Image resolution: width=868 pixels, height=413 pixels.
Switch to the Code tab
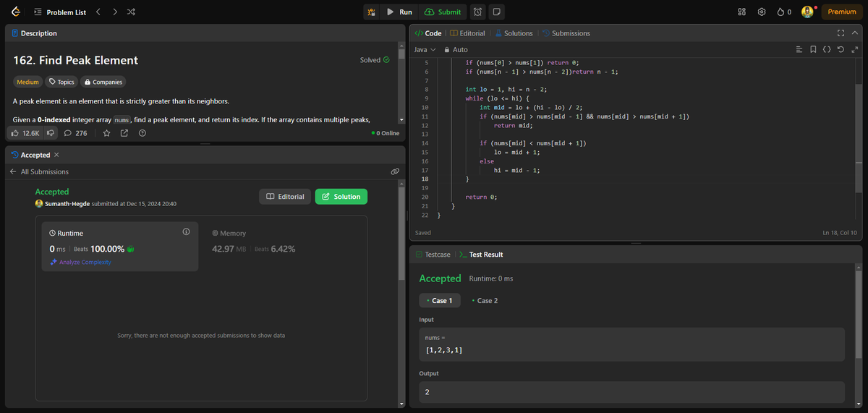(428, 33)
